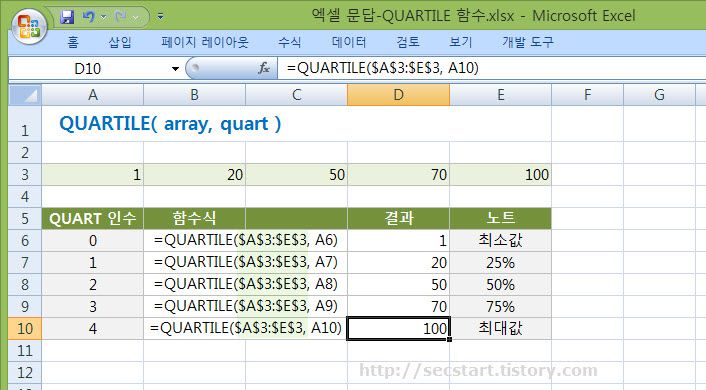Viewport: 706px width, 390px height.
Task: Select row 12 header
Action: 25,372
